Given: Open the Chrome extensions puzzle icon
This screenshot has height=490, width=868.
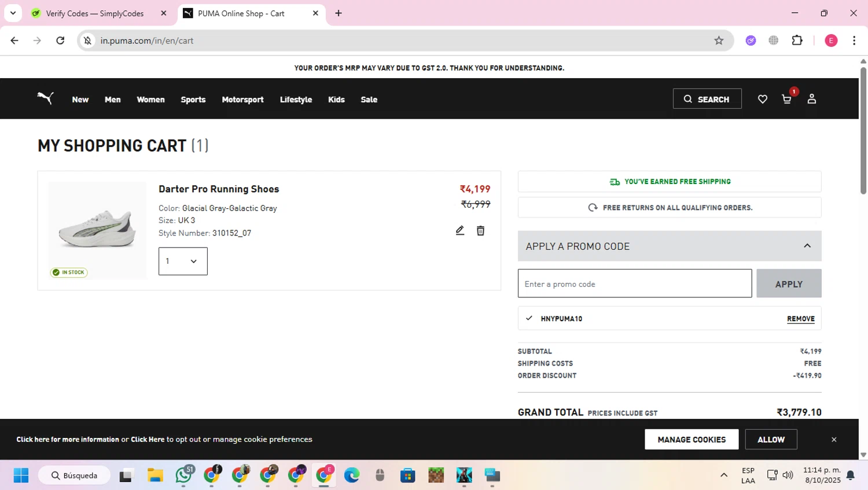Looking at the screenshot, I should (x=797, y=40).
